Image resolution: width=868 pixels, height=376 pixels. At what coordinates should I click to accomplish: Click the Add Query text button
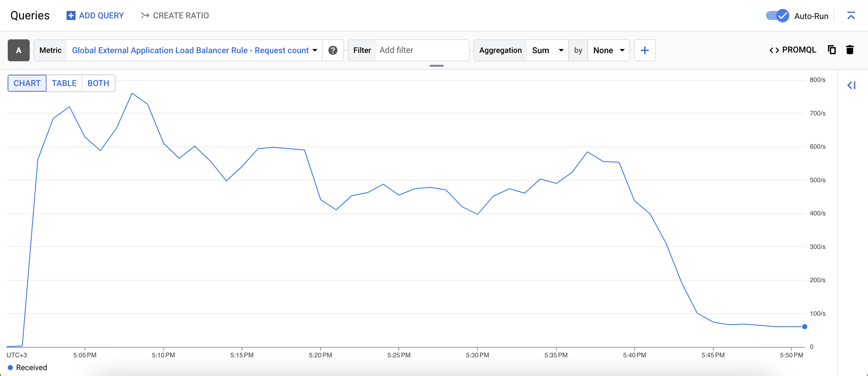point(95,15)
